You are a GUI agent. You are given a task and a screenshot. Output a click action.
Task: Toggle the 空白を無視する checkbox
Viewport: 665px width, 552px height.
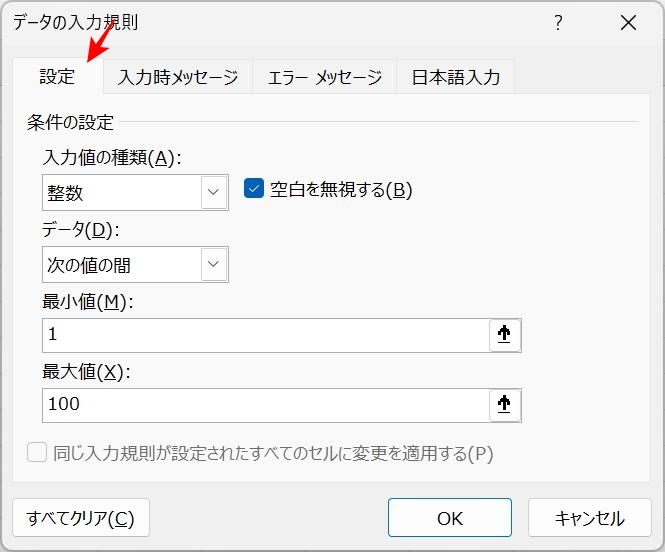coord(254,189)
